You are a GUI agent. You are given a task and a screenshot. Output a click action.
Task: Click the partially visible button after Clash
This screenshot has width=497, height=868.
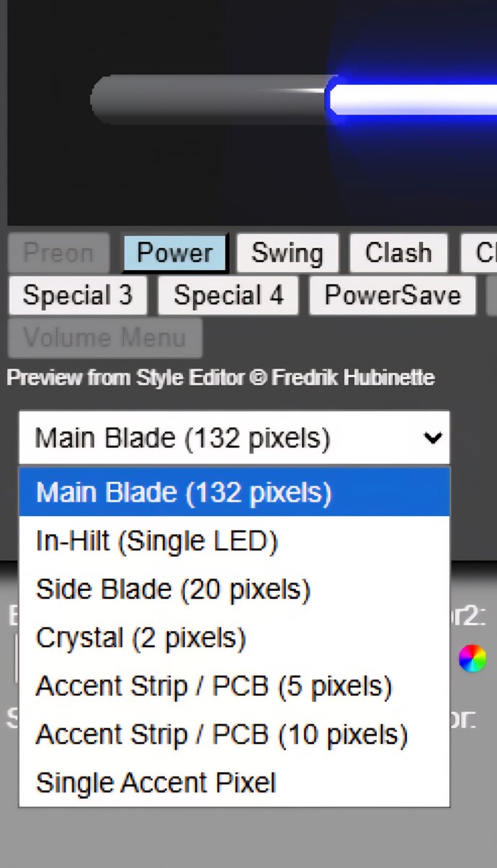[479, 253]
